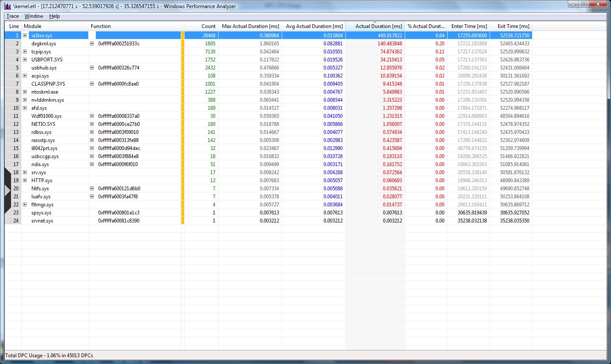Click the count value 28468
Viewport: 611px width, 364px height.
click(209, 36)
